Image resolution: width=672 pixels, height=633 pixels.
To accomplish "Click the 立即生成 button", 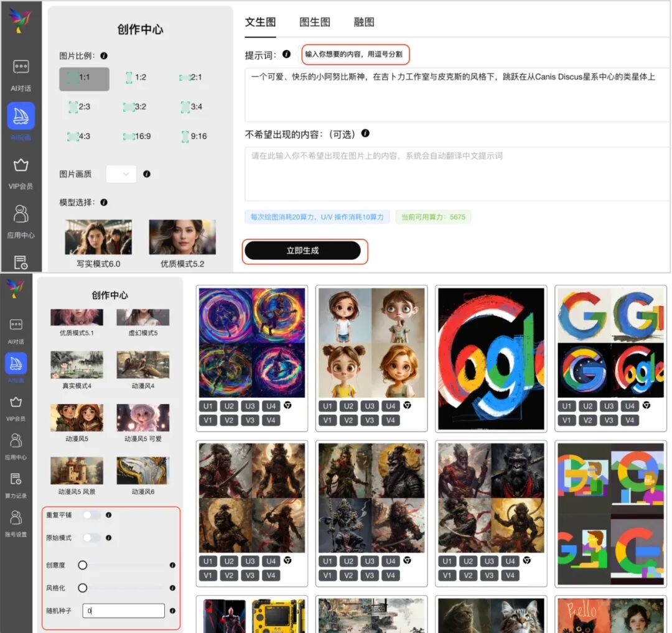I will 304,250.
